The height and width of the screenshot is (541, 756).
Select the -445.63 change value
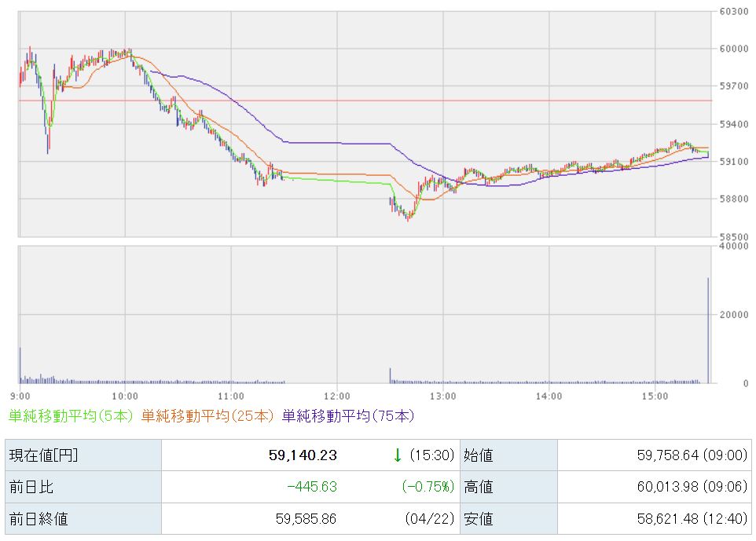click(x=312, y=487)
